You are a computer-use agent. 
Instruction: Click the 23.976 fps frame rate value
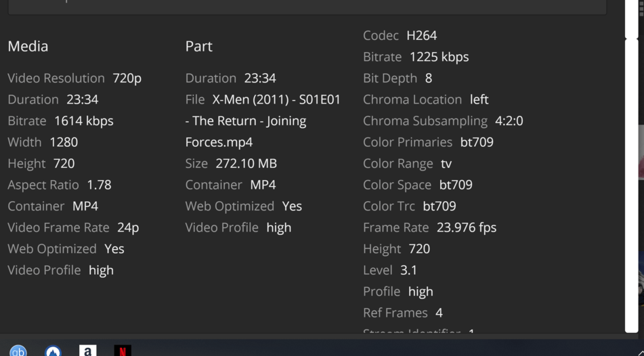click(x=466, y=227)
